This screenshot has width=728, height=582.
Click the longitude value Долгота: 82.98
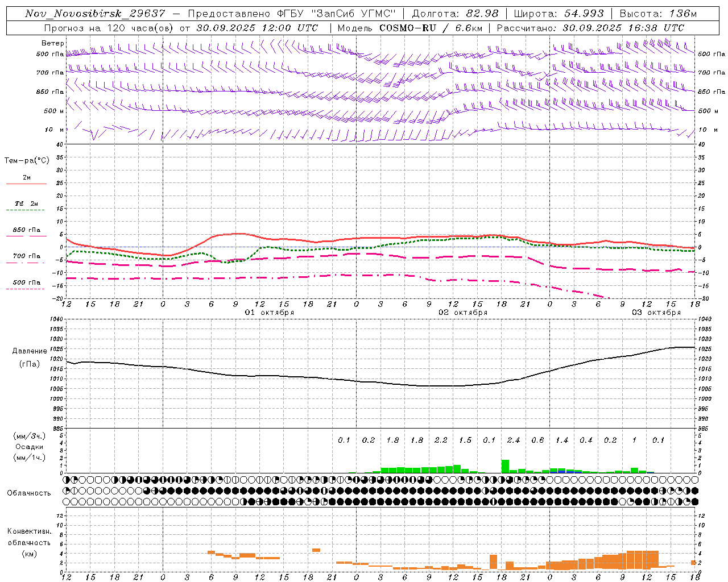pyautogui.click(x=455, y=14)
